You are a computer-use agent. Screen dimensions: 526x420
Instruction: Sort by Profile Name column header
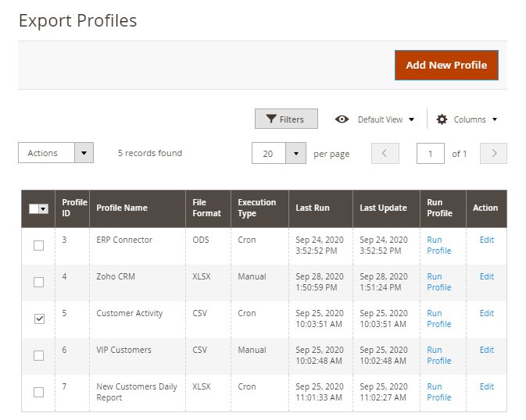[x=122, y=208]
